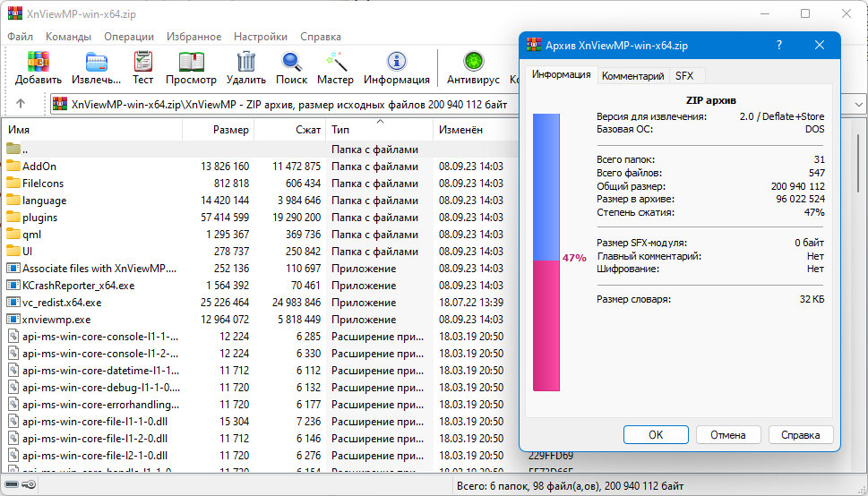
Task: Click the Отмена button
Action: coord(728,434)
